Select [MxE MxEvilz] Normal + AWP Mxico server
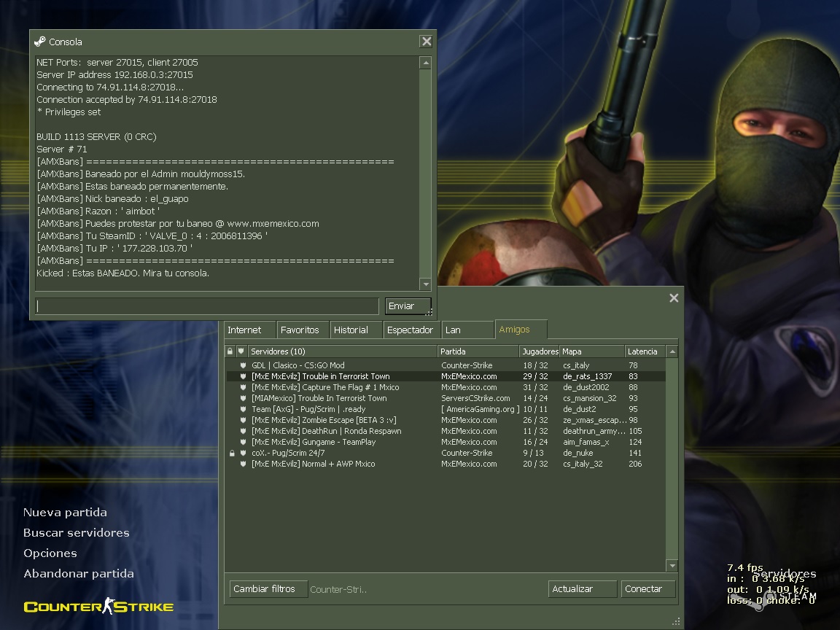Image resolution: width=840 pixels, height=630 pixels. (446, 464)
